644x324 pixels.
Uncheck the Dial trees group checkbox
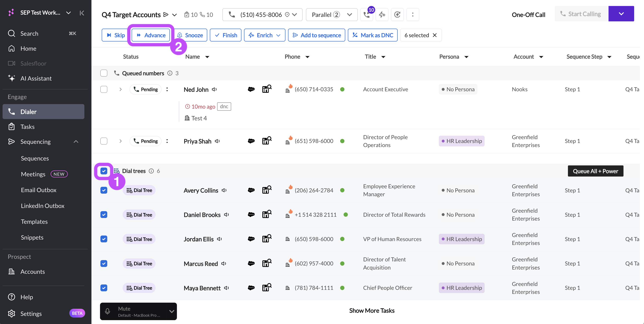pyautogui.click(x=104, y=171)
